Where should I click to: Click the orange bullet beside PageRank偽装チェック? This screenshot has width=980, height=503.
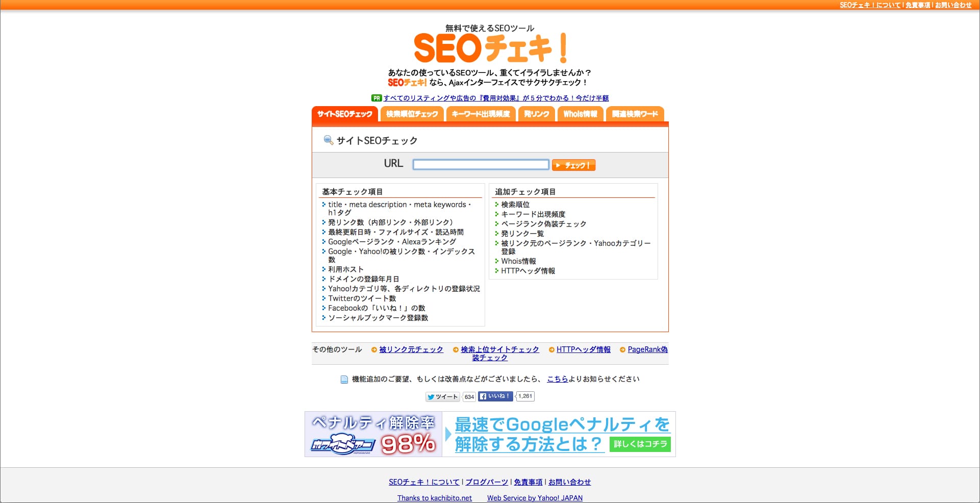tap(622, 349)
